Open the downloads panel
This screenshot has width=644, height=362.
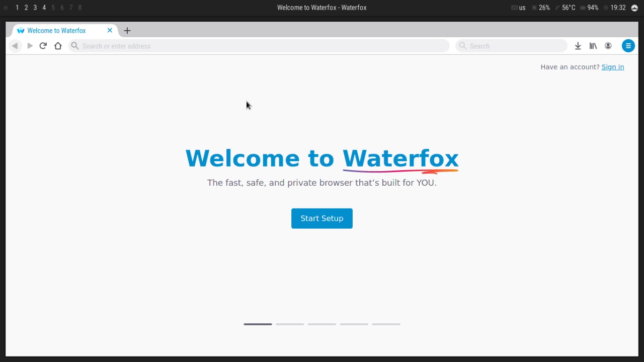[578, 46]
